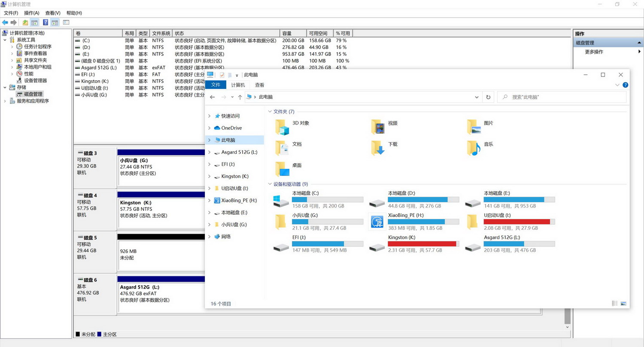Image resolution: width=644 pixels, height=347 pixels.
Task: Click Explorer back navigation arrow
Action: click(212, 97)
